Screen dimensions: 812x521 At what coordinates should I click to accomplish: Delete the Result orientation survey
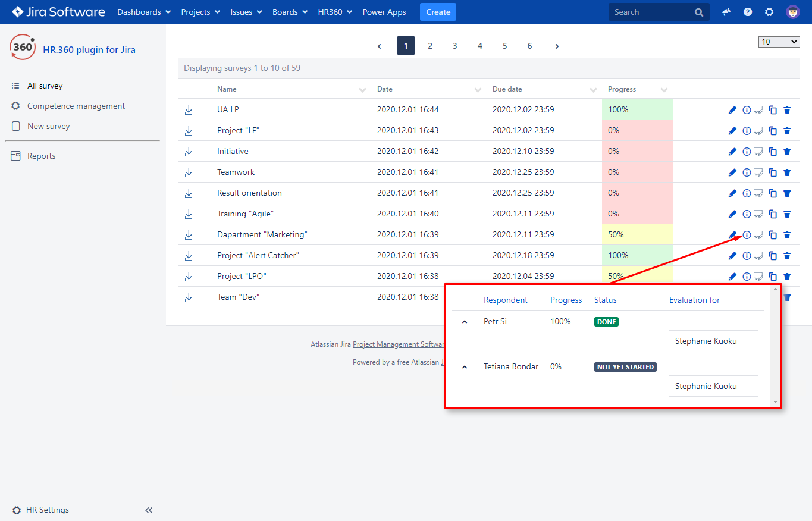tap(787, 193)
